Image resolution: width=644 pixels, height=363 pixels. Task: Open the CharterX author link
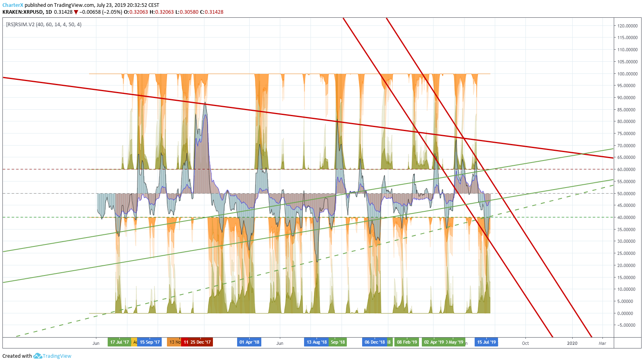pyautogui.click(x=13, y=5)
